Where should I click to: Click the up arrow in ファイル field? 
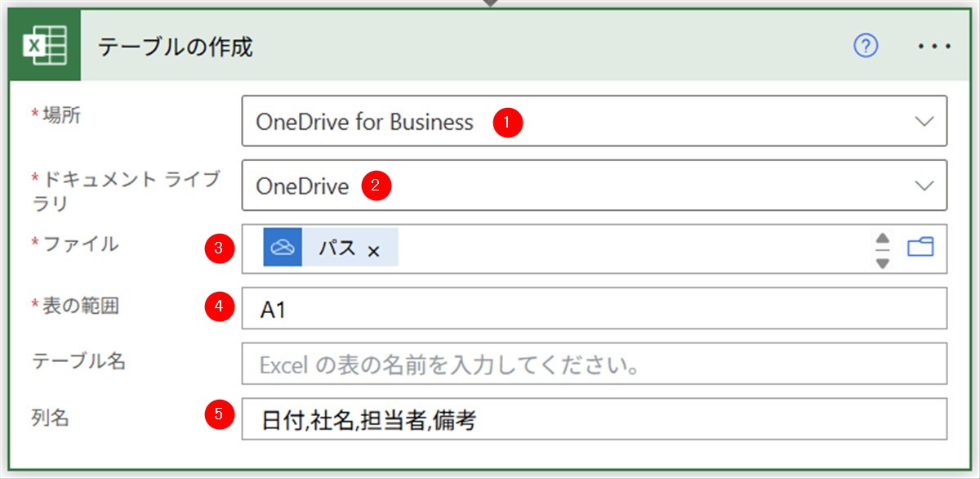point(882,239)
